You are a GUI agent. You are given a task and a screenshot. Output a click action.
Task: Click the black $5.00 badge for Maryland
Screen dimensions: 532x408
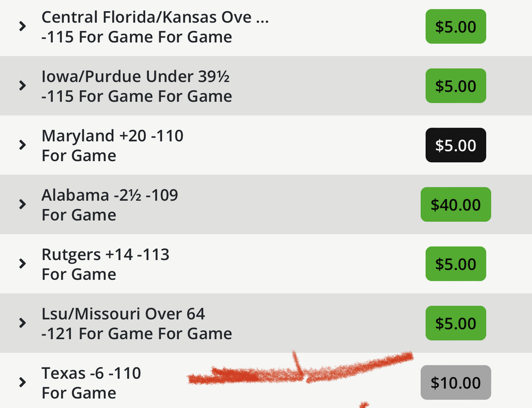tap(455, 145)
